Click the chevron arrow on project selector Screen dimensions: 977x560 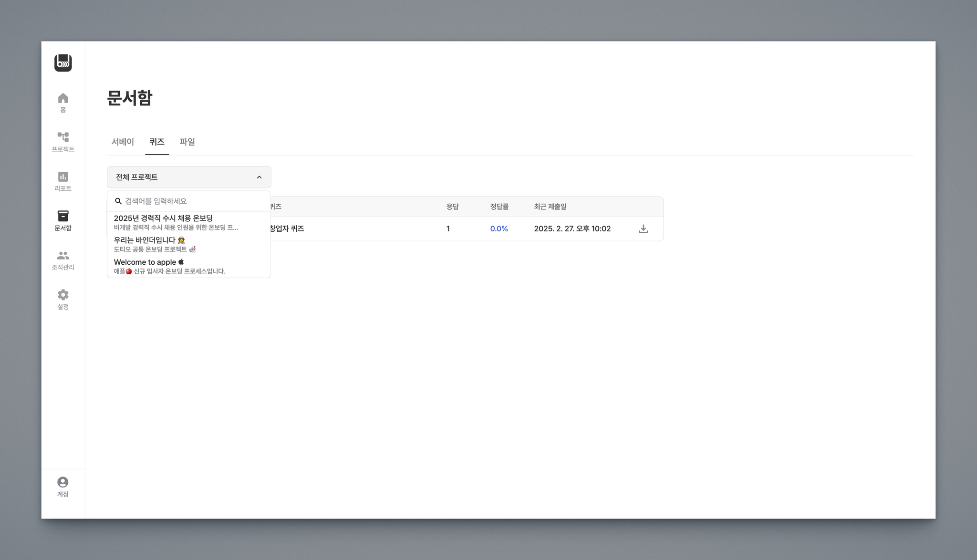(259, 177)
